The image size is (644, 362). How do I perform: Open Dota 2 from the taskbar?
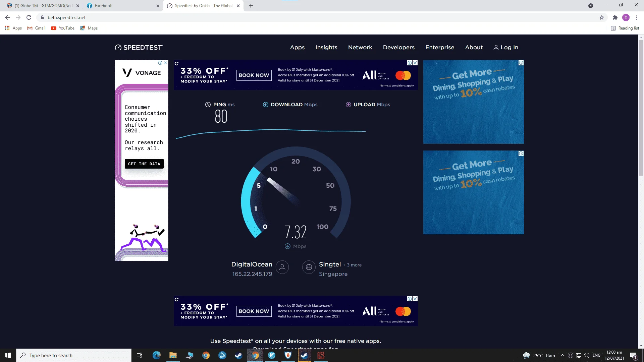pyautogui.click(x=321, y=355)
